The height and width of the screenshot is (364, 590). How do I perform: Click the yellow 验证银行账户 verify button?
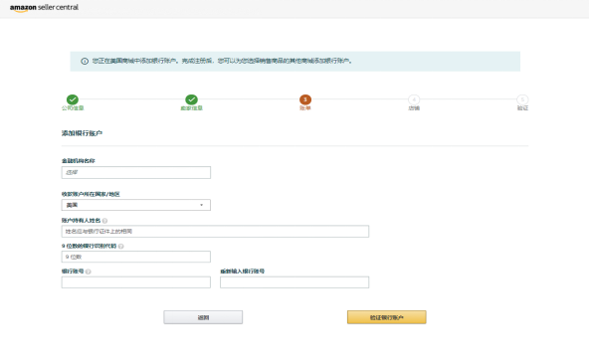pyautogui.click(x=386, y=317)
